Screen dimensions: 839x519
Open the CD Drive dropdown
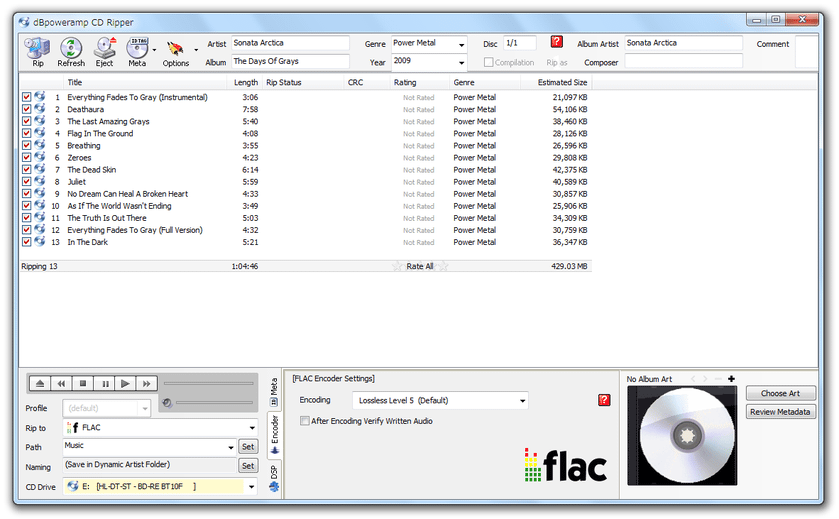tap(251, 486)
